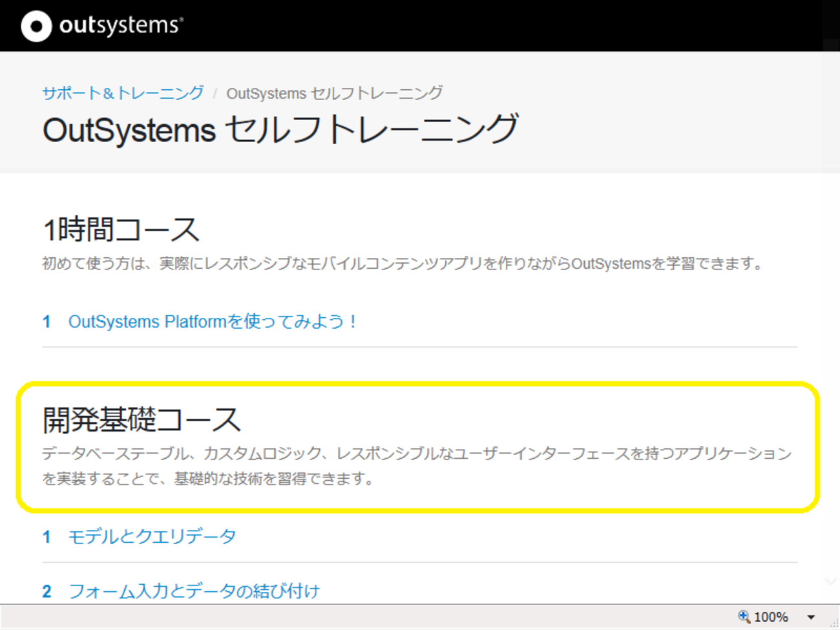Viewport: 840px width, 630px height.
Task: Open モデルとクエリデータ lesson link
Action: coord(152,536)
